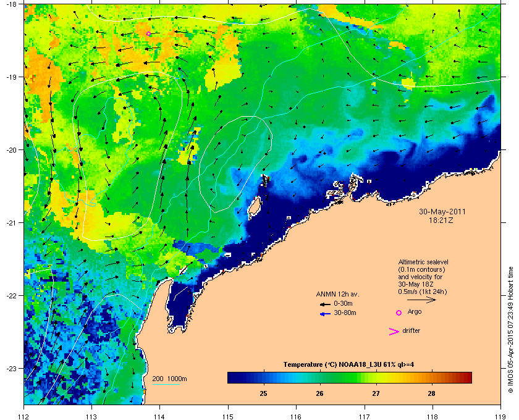Click the cyan 200 1000m isobath legend line
The image size is (519, 420).
tap(166, 385)
